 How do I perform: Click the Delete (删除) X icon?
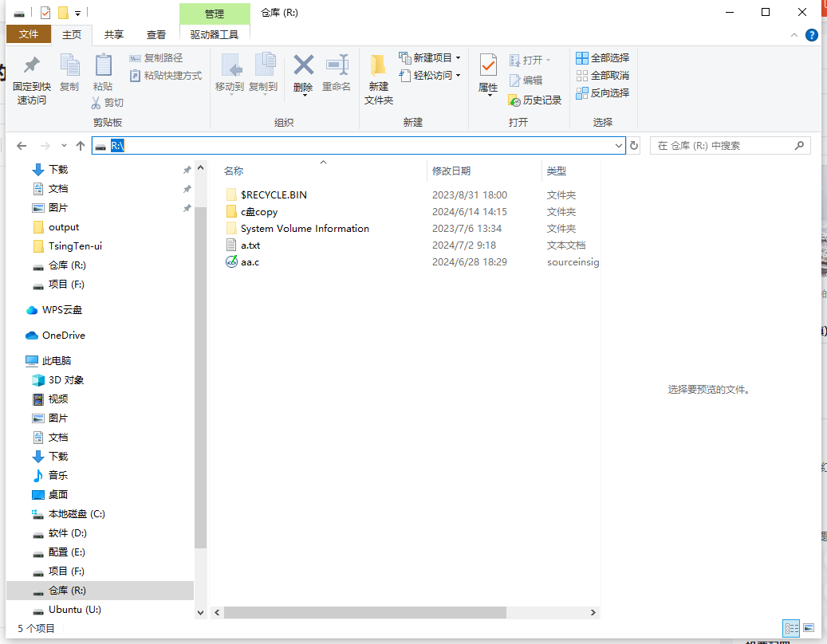(x=303, y=66)
